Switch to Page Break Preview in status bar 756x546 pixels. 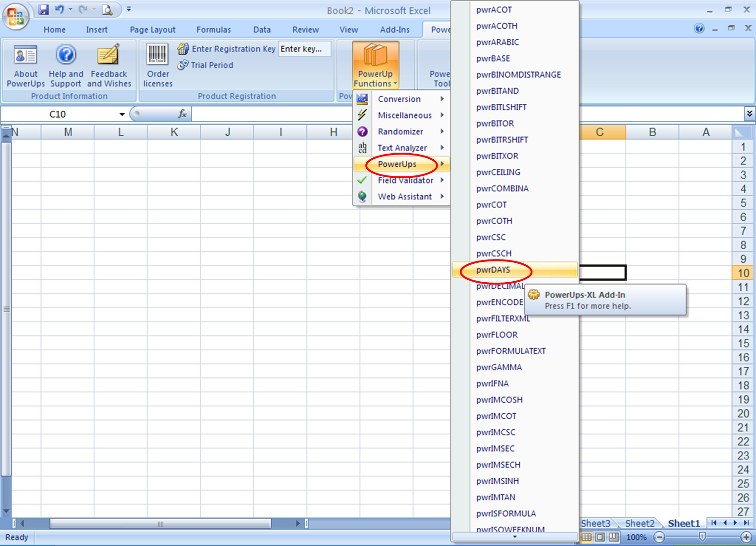[x=613, y=537]
